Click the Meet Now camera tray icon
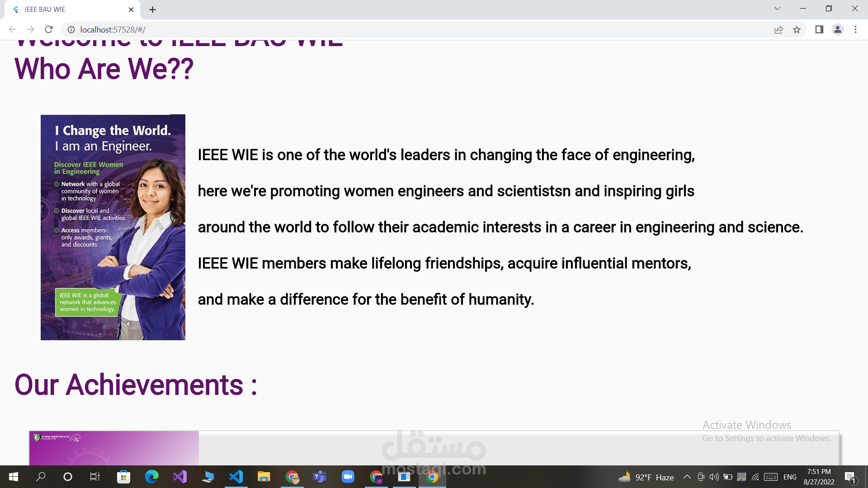Screen dimensions: 868x488 tap(701, 477)
